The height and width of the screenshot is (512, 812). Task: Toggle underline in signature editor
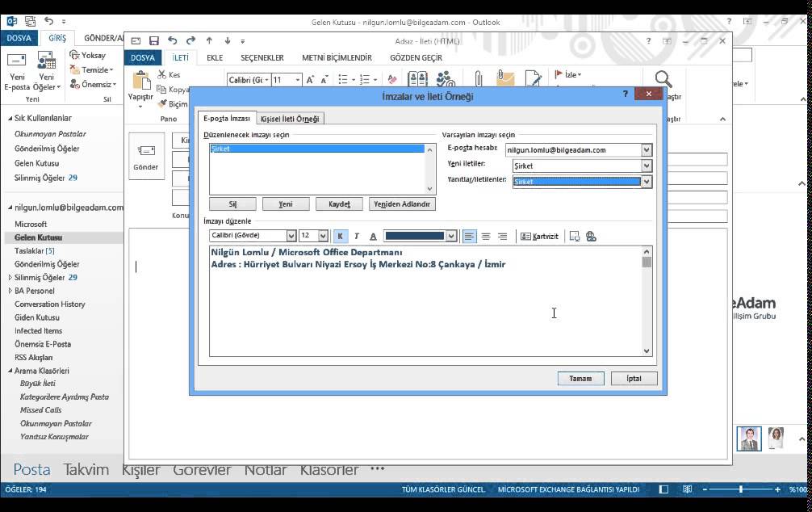(373, 237)
